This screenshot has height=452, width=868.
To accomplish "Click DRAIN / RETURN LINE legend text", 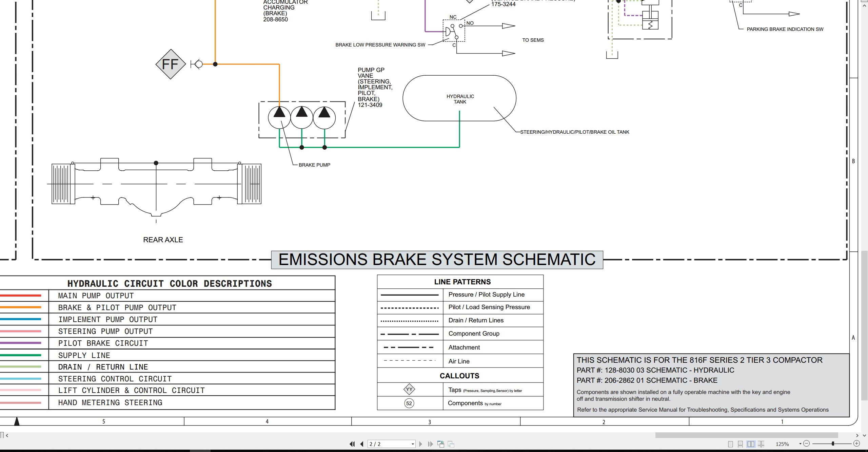I will (x=103, y=367).
